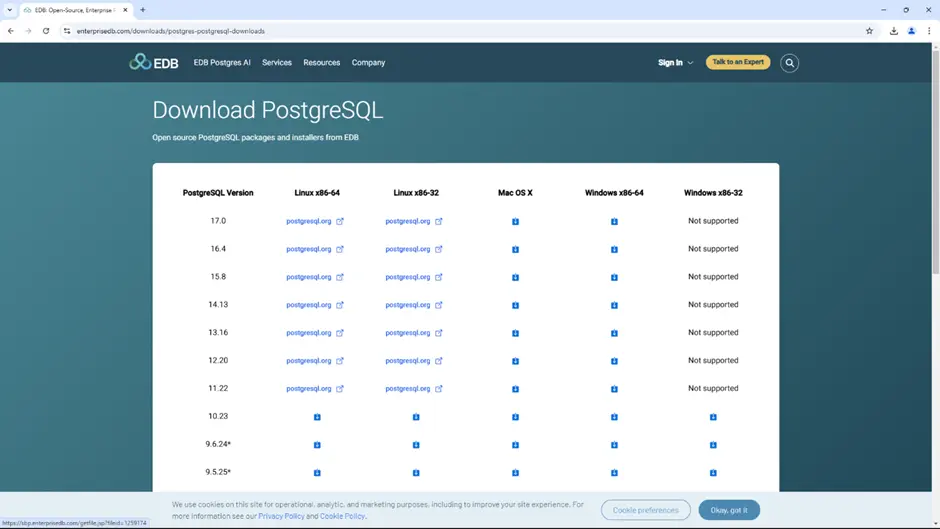Download PostgreSQL 10.23 for Linux x86-32
This screenshot has width=940, height=529.
[416, 416]
